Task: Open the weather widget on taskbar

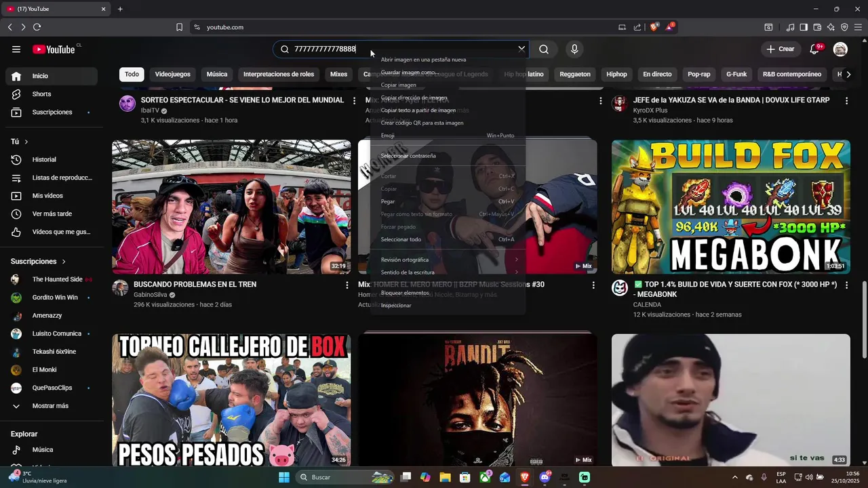Action: point(39,477)
